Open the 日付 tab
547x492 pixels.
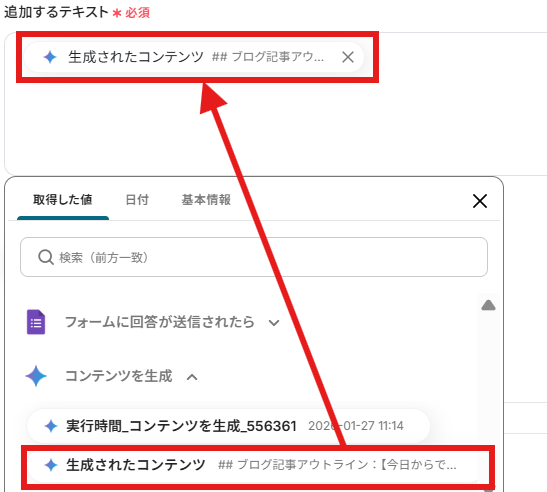[x=137, y=200]
